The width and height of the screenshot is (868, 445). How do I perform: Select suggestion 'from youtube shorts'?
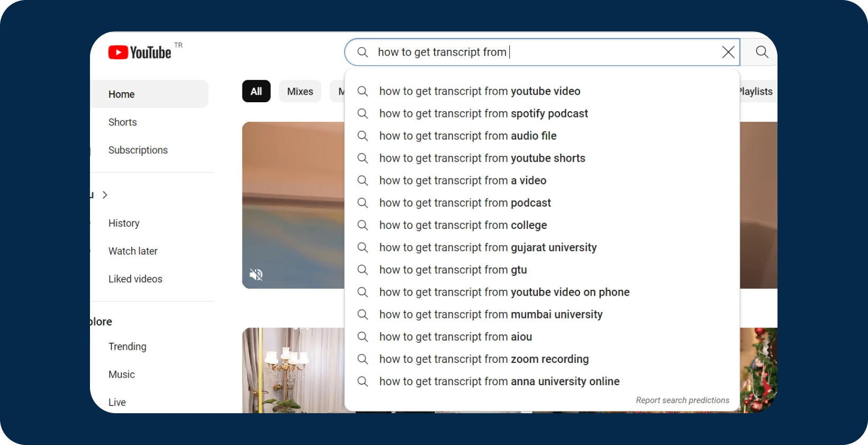[542, 158]
